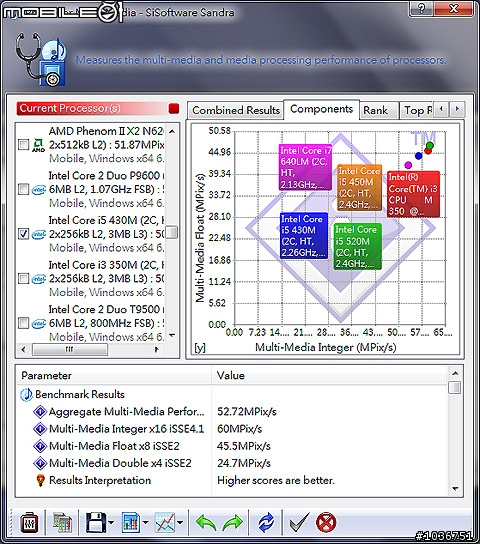Viewport: 480px width, 544px height.
Task: Select the Components tab
Action: pyautogui.click(x=322, y=109)
